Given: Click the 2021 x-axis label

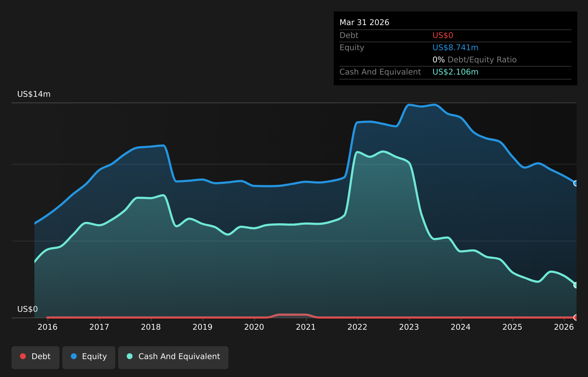Looking at the screenshot, I should coord(306,327).
